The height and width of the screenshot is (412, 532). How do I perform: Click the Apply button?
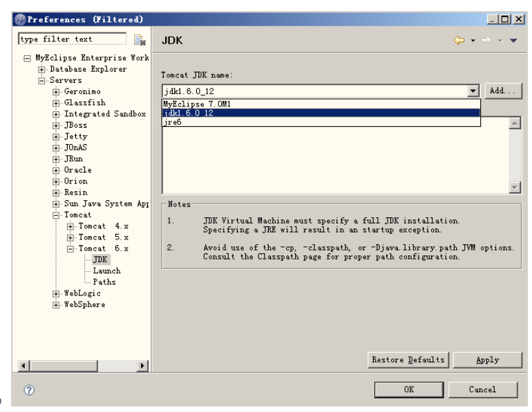(488, 360)
